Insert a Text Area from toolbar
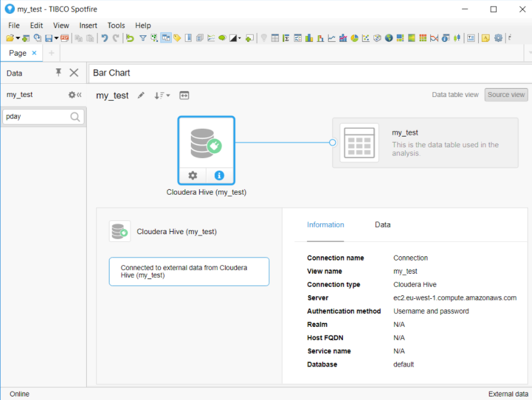This screenshot has width=532, height=400. pos(471,38)
